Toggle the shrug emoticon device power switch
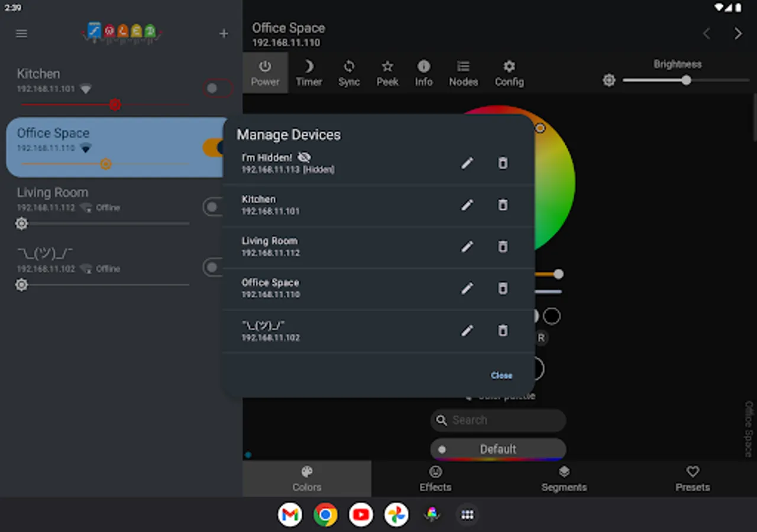This screenshot has height=532, width=757. tap(213, 267)
